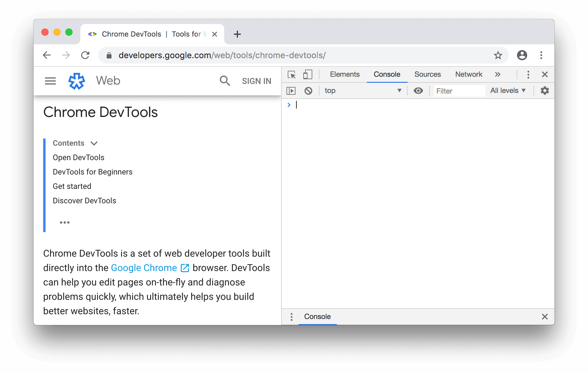
Task: Click the SIGN IN button
Action: [x=256, y=81]
